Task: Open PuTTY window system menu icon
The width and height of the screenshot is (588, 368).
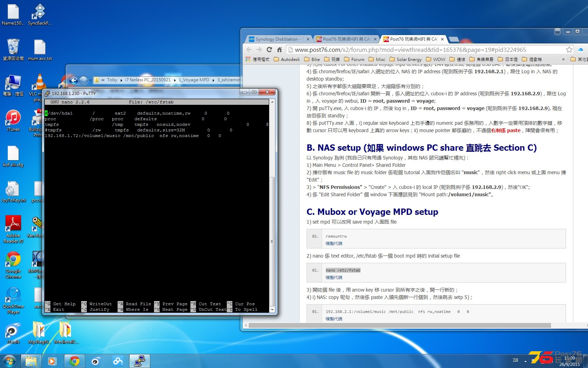Action: click(47, 93)
